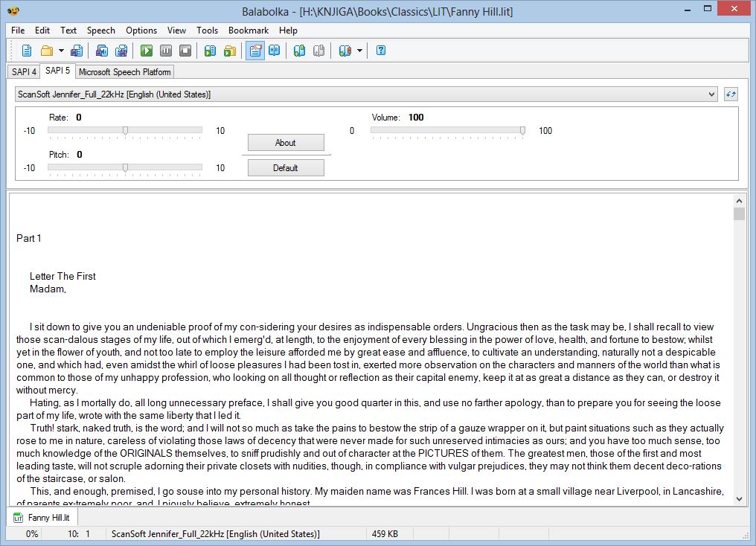Viewport: 756px width, 546px height.
Task: Open the Edit menu
Action: click(x=42, y=30)
